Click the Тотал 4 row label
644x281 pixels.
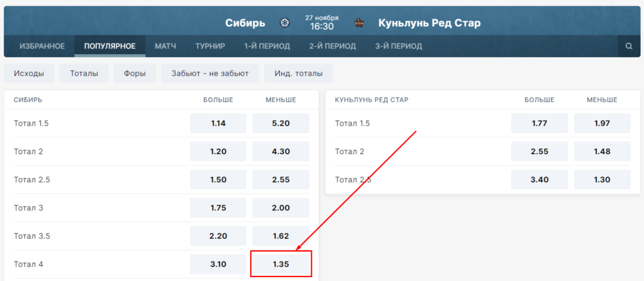[28, 264]
